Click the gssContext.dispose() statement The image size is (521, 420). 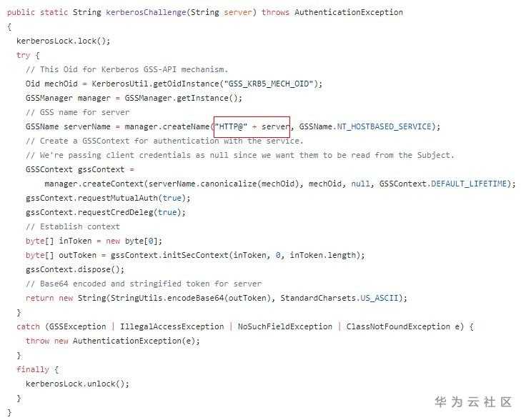click(75, 269)
